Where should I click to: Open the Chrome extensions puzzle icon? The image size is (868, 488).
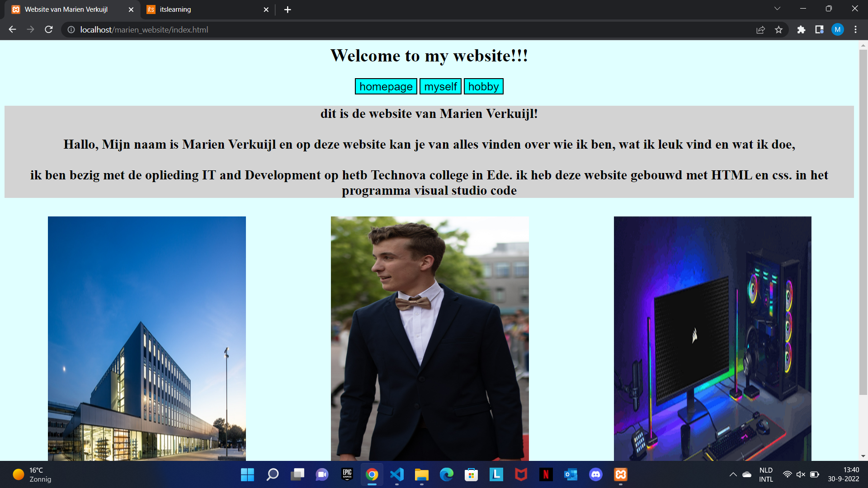801,30
